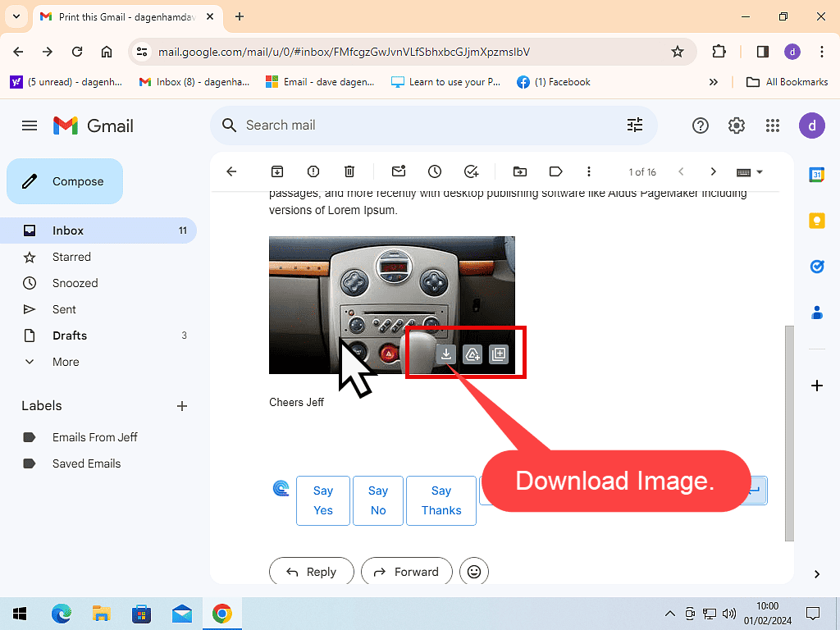Screen dimensions: 840x630
Task: Open advanced search options filters
Action: pos(634,125)
